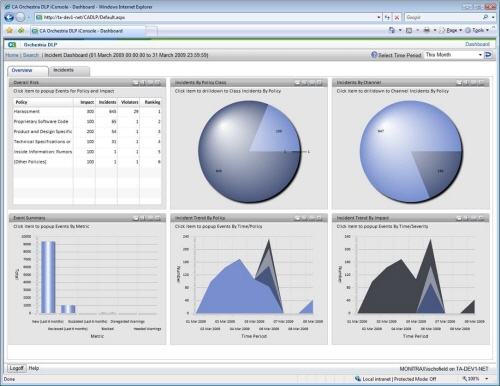
Task: Click the Dashboard link at top right
Action: [477, 44]
